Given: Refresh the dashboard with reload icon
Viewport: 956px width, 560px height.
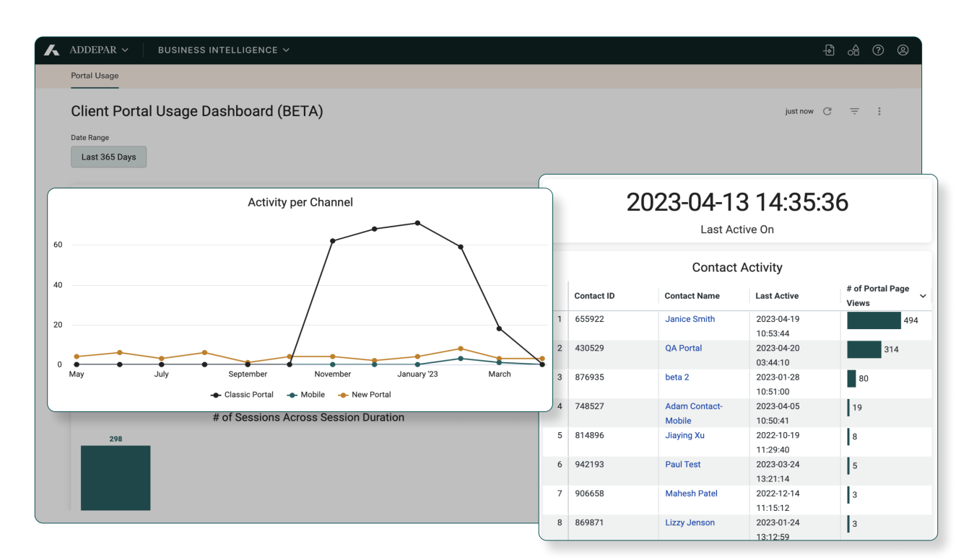Looking at the screenshot, I should pyautogui.click(x=827, y=111).
